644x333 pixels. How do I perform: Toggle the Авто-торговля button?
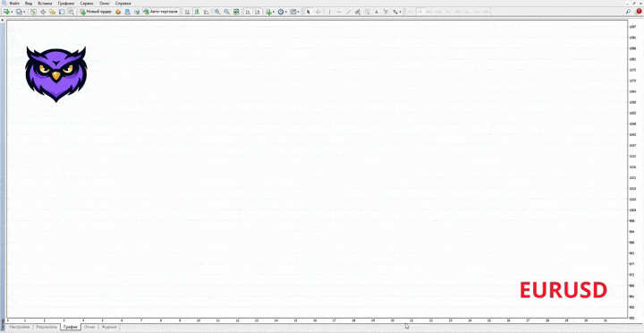coord(161,12)
